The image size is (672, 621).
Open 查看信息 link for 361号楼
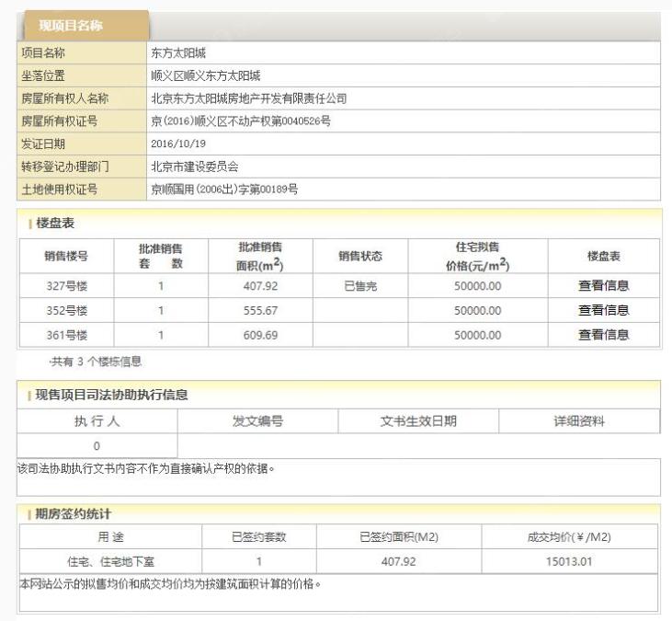(x=603, y=335)
